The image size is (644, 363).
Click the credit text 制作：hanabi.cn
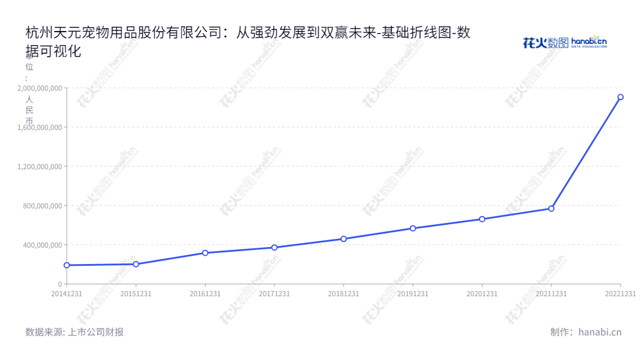pyautogui.click(x=586, y=332)
